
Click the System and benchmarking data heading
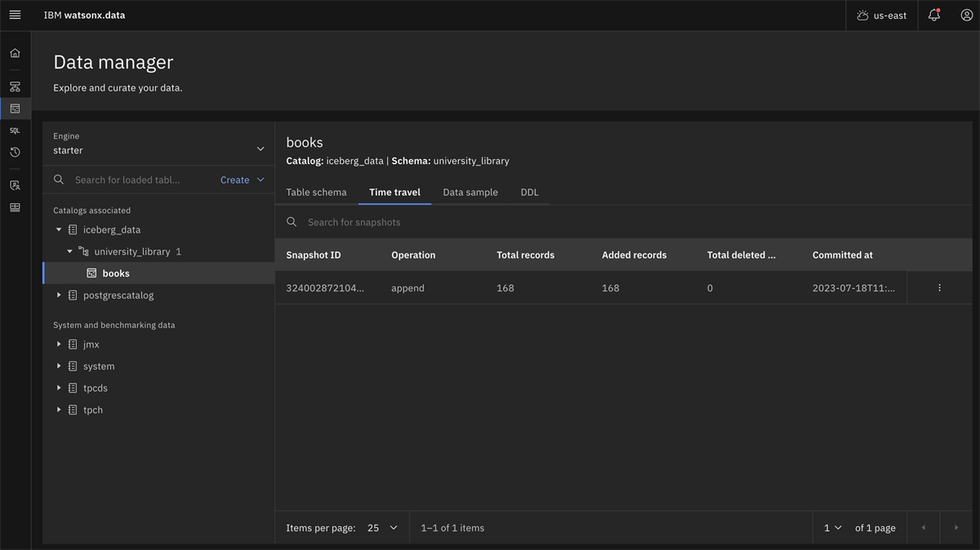(114, 325)
